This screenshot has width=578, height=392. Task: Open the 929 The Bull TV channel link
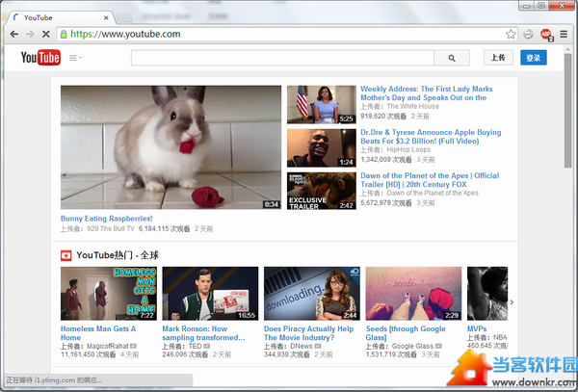click(x=111, y=229)
